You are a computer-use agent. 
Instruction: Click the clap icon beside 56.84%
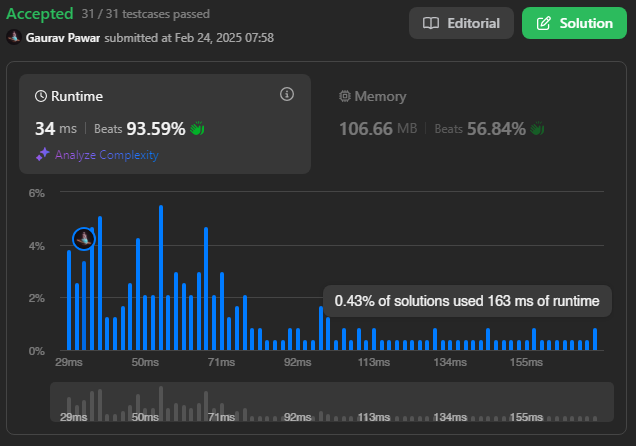(537, 128)
